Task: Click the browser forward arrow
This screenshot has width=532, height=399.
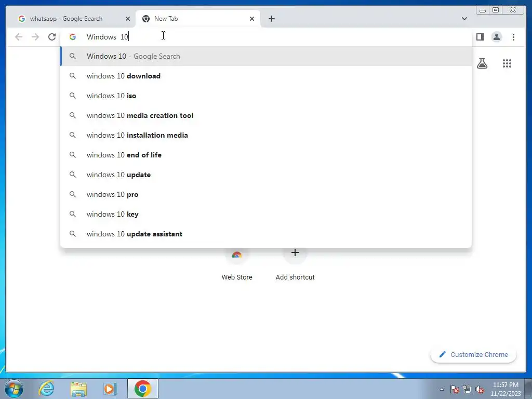Action: (x=35, y=37)
